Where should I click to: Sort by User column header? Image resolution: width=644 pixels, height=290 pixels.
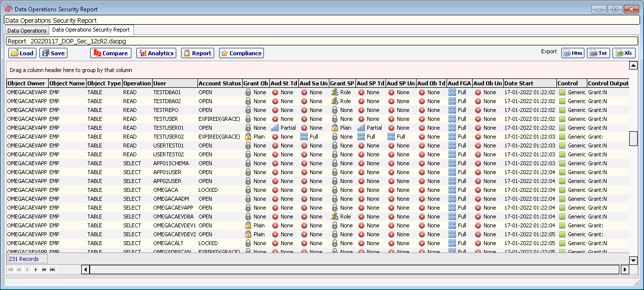click(175, 83)
